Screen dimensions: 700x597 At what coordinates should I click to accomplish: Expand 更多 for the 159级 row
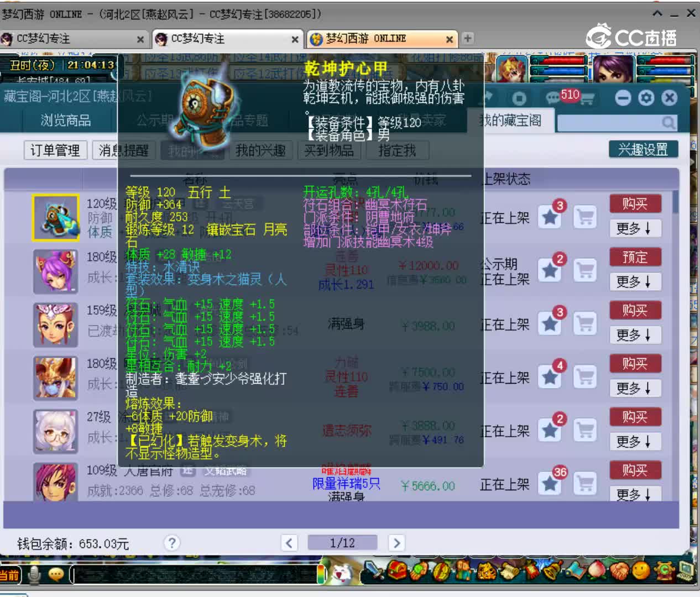(x=634, y=335)
